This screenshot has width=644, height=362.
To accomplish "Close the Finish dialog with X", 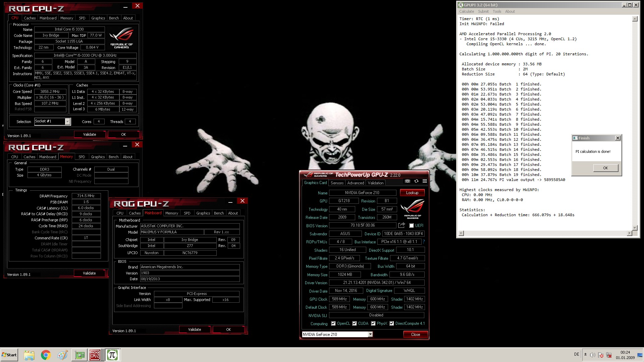I will (618, 138).
